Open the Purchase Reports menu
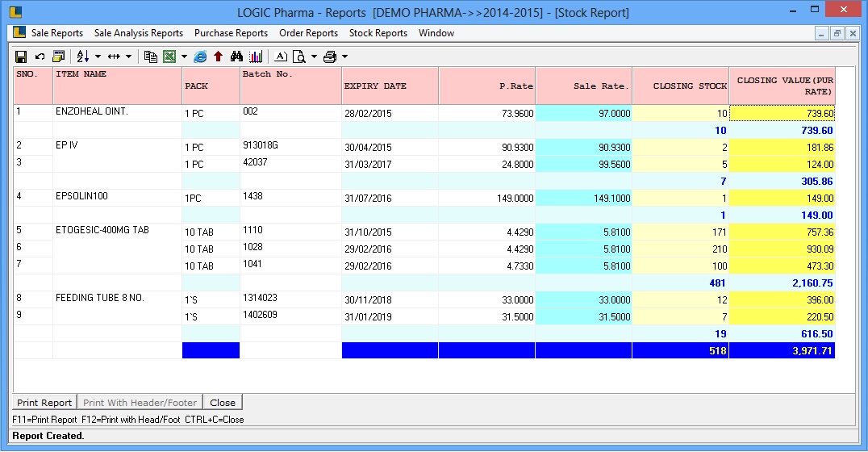This screenshot has width=868, height=452. (x=231, y=33)
